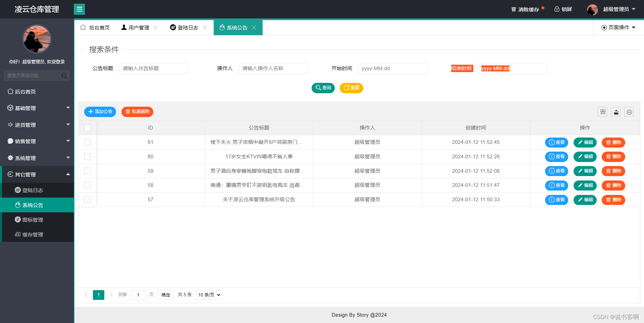Close the 登陆日志 tab
This screenshot has height=323, width=644.
[x=205, y=28]
